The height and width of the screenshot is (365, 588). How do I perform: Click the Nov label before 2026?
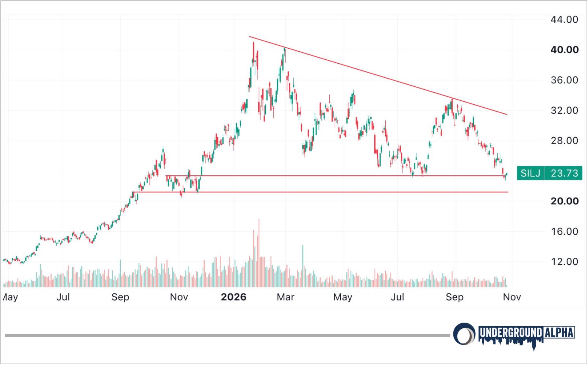(179, 297)
